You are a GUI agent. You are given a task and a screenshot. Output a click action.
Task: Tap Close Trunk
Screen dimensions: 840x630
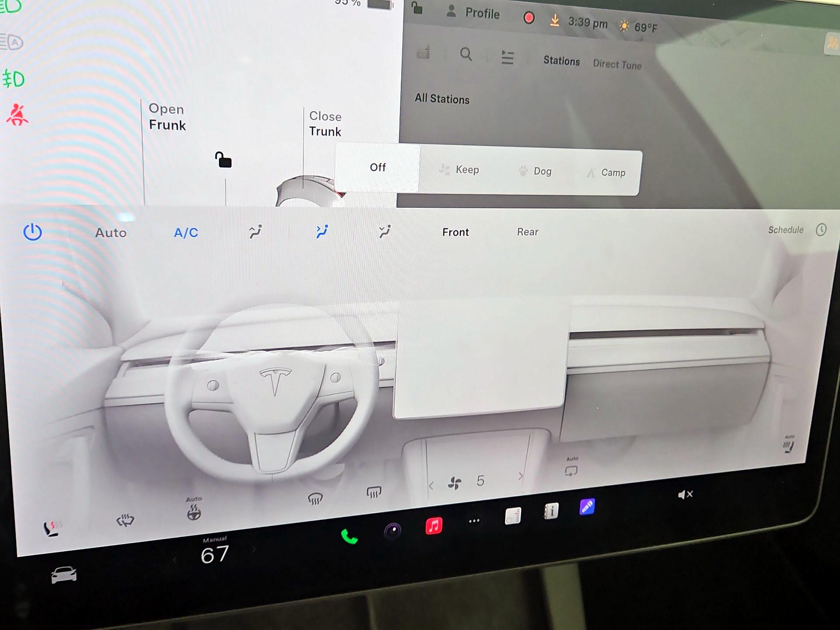point(325,124)
